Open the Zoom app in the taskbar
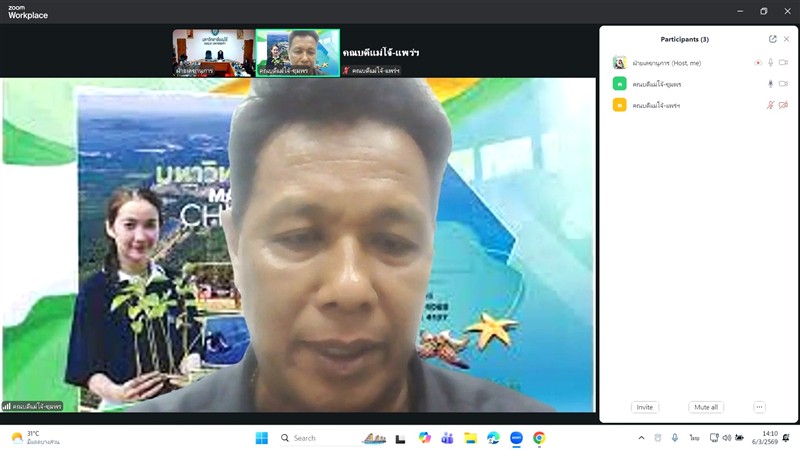Screen dimensions: 800x450 [x=516, y=438]
